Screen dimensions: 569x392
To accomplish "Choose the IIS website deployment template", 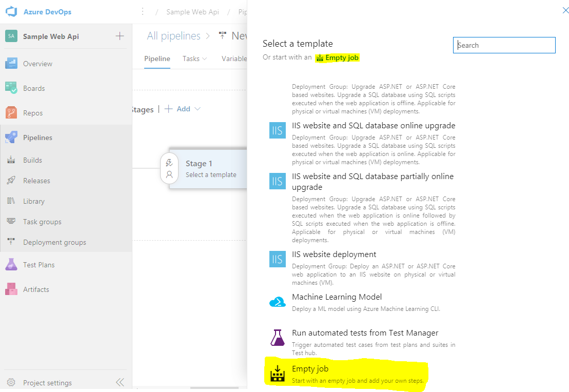I will tap(334, 254).
